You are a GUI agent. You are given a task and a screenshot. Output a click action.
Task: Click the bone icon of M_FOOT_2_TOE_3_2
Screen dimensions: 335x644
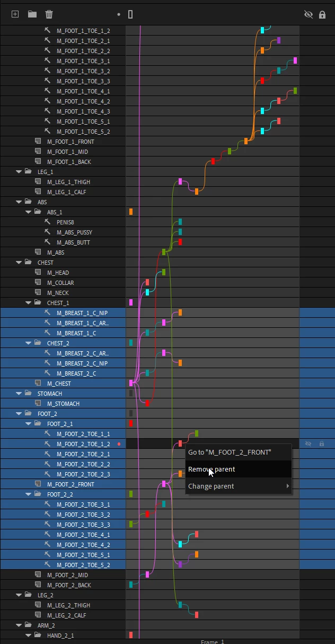(x=48, y=515)
